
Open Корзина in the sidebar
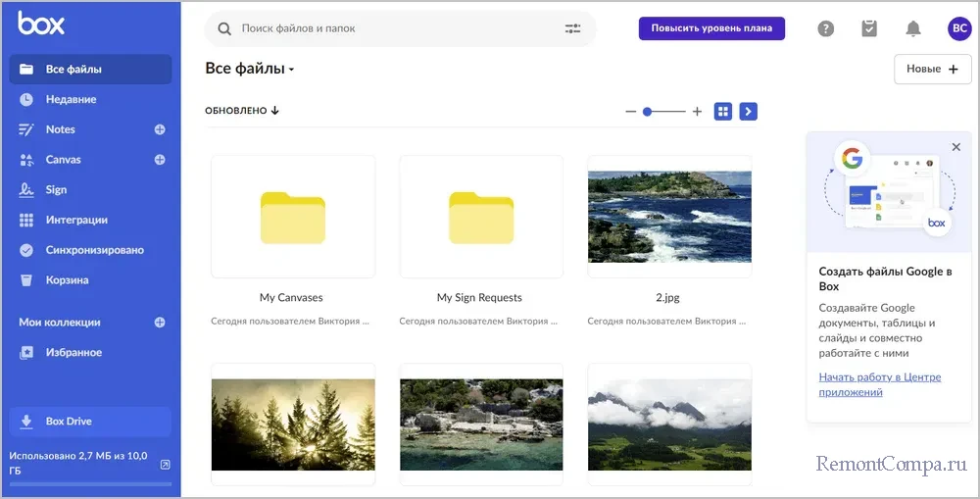[67, 280]
